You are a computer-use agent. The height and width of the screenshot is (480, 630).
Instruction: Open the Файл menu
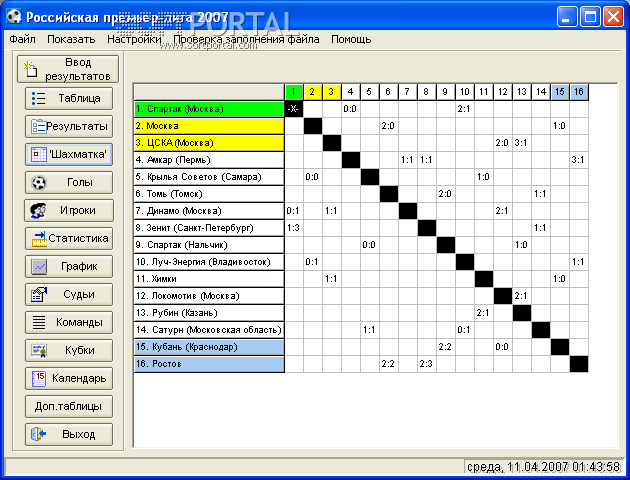[x=22, y=39]
